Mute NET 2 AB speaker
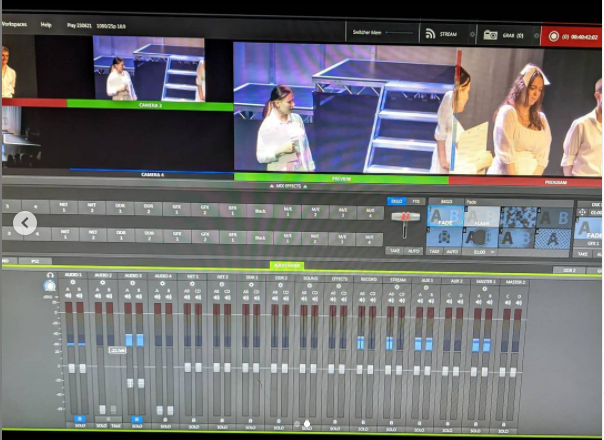The image size is (604, 440). (x=216, y=298)
